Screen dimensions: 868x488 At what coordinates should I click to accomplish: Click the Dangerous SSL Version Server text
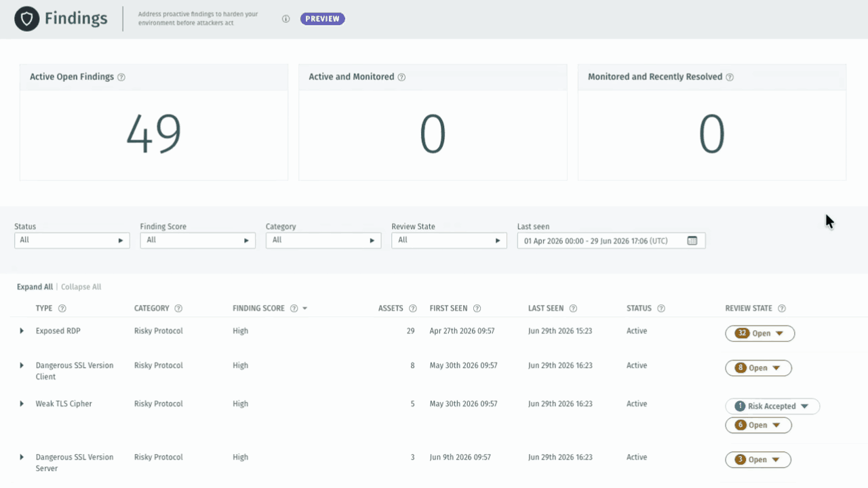75,462
